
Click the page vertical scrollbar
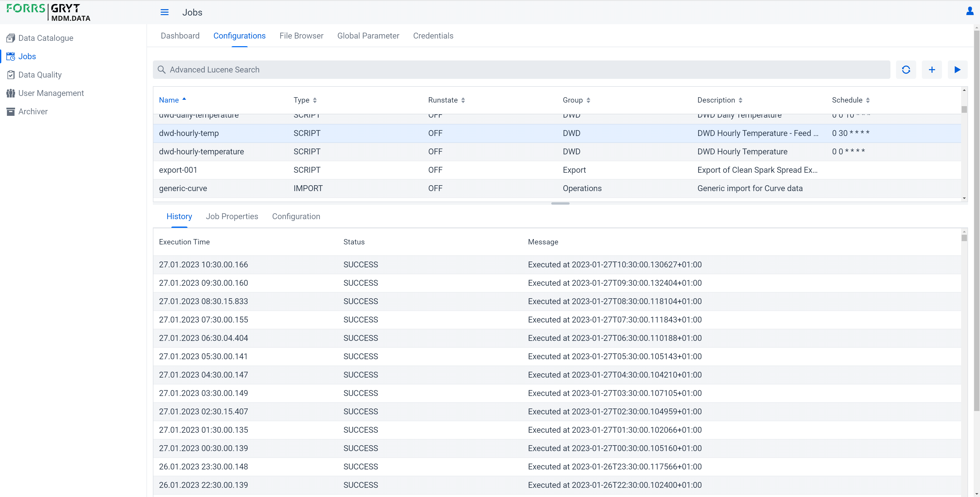point(977,220)
